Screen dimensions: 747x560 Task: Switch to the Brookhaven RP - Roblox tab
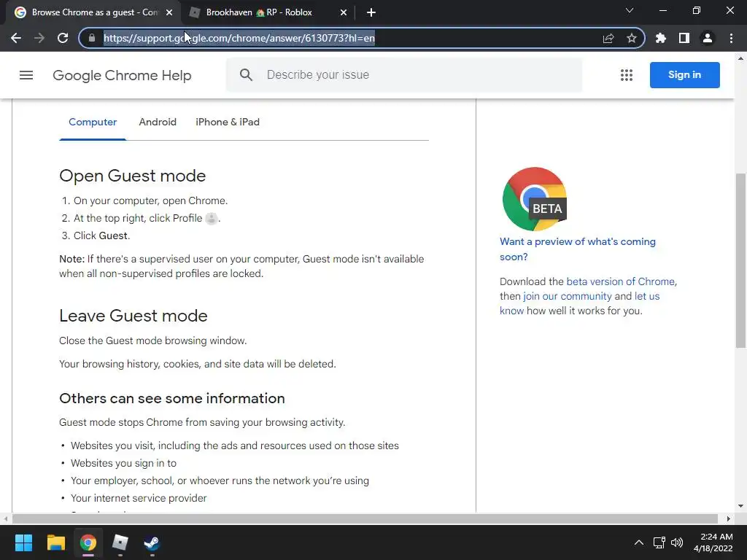click(268, 12)
